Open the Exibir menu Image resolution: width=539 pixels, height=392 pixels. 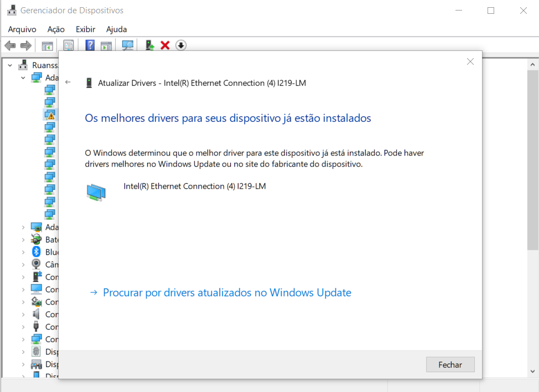point(85,29)
